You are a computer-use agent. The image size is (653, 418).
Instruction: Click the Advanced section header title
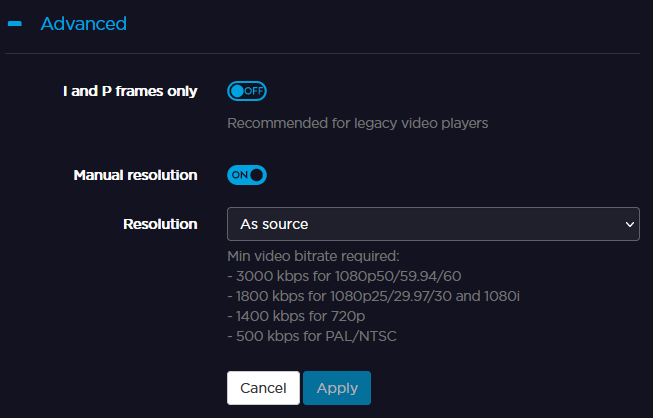[x=83, y=23]
